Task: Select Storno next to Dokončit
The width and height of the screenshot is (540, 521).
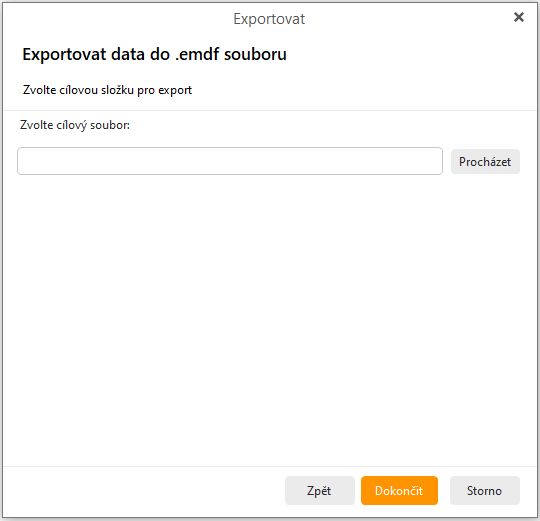Action: coord(485,490)
